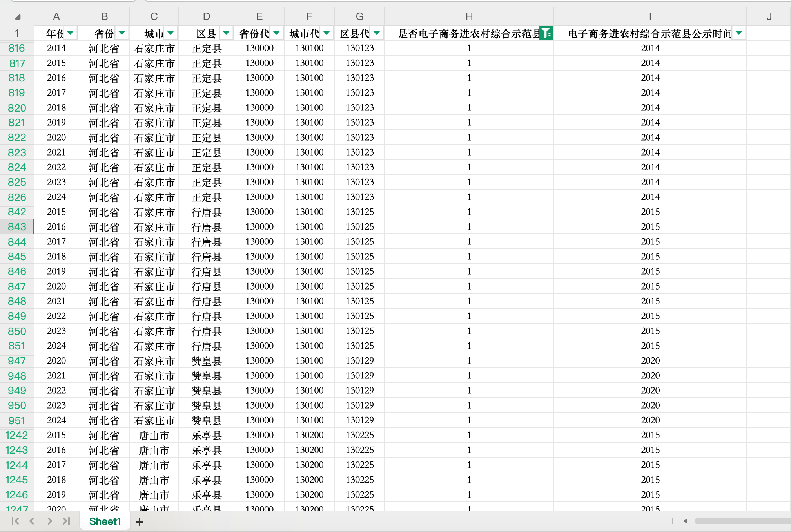791x532 pixels.
Task: Expand the 区县 filter dropdown
Action: coord(226,33)
